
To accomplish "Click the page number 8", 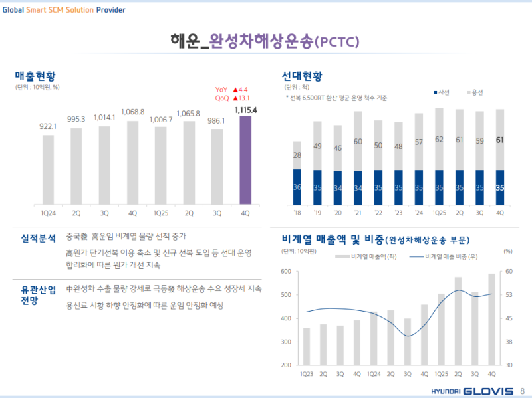I will point(522,391).
